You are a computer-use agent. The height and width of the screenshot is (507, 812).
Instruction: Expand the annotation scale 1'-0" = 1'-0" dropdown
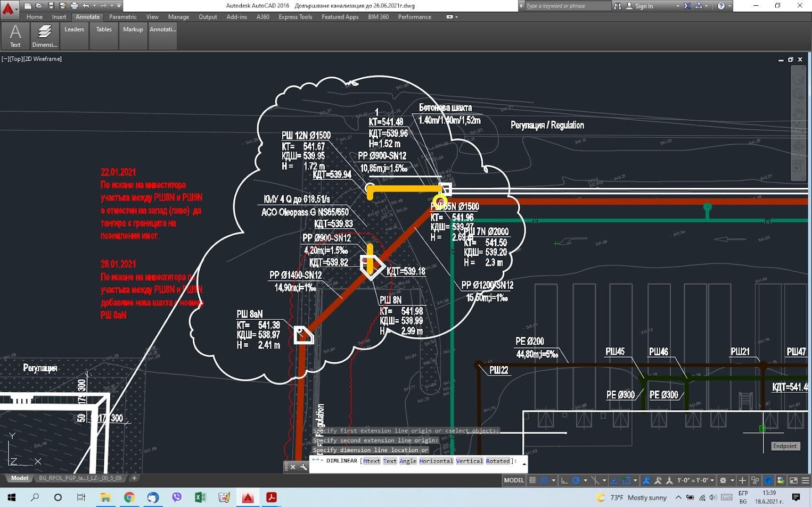click(x=712, y=480)
